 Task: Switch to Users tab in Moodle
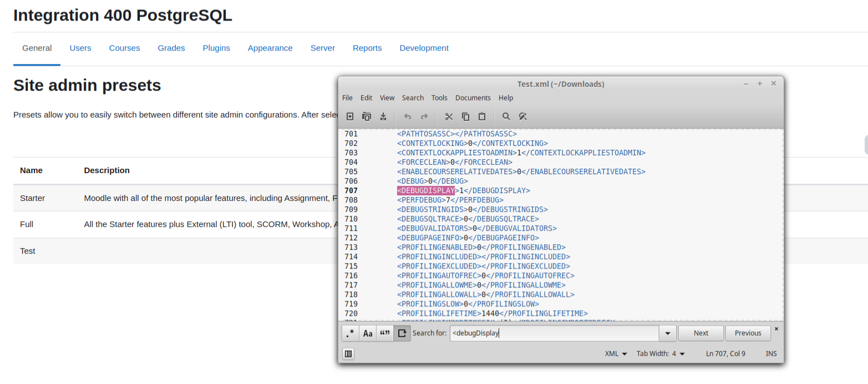(80, 48)
